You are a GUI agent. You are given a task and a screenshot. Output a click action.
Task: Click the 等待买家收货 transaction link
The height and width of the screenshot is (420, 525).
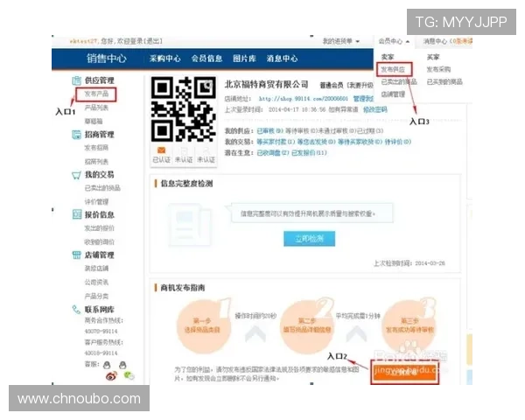pos(360,142)
